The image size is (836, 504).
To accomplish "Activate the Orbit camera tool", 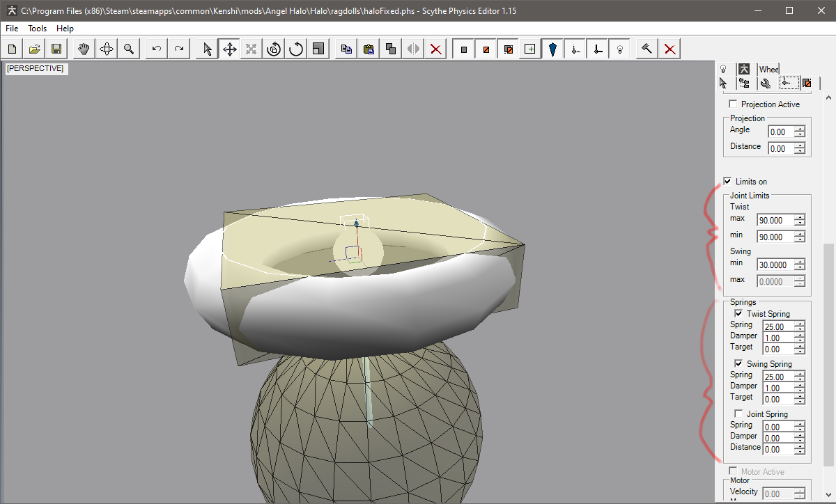I will click(x=107, y=49).
